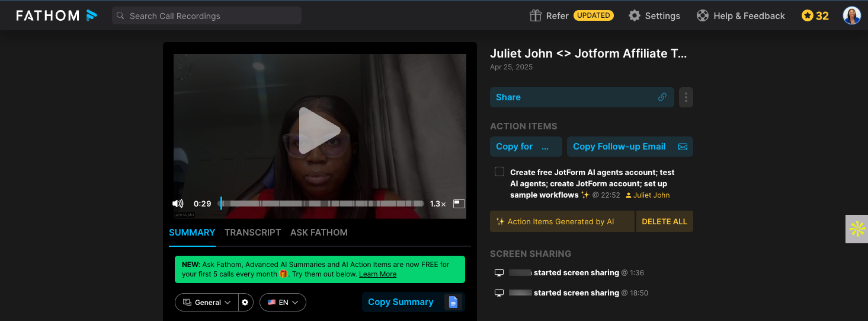
Task: Click the yellow asterisk side widget
Action: (x=857, y=229)
